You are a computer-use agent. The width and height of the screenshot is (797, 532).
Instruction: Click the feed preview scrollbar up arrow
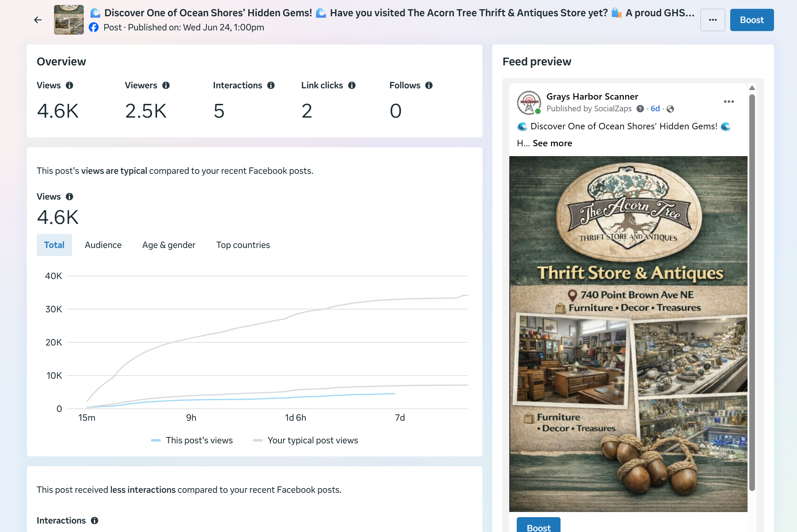(x=752, y=88)
